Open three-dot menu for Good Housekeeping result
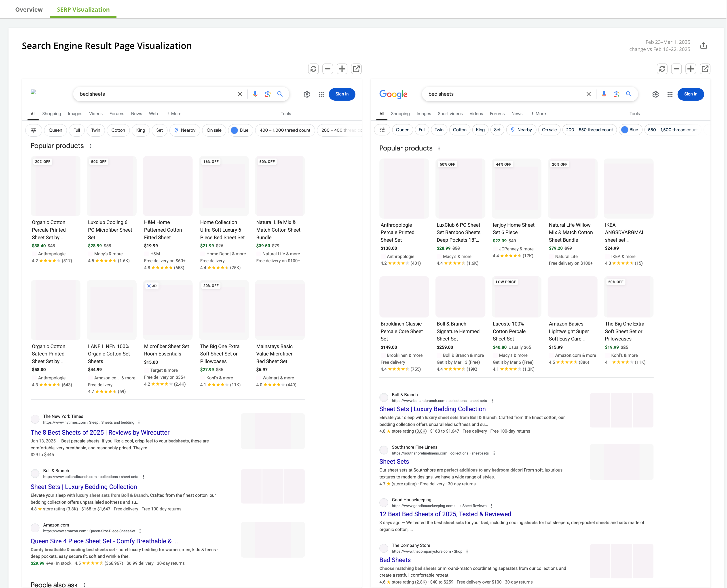This screenshot has height=588, width=727. tap(491, 506)
